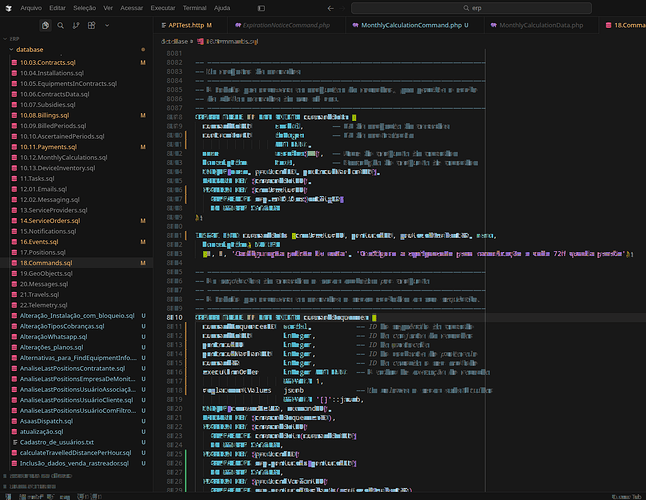
Task: Open atualização.sql file
Action: pos(42,432)
